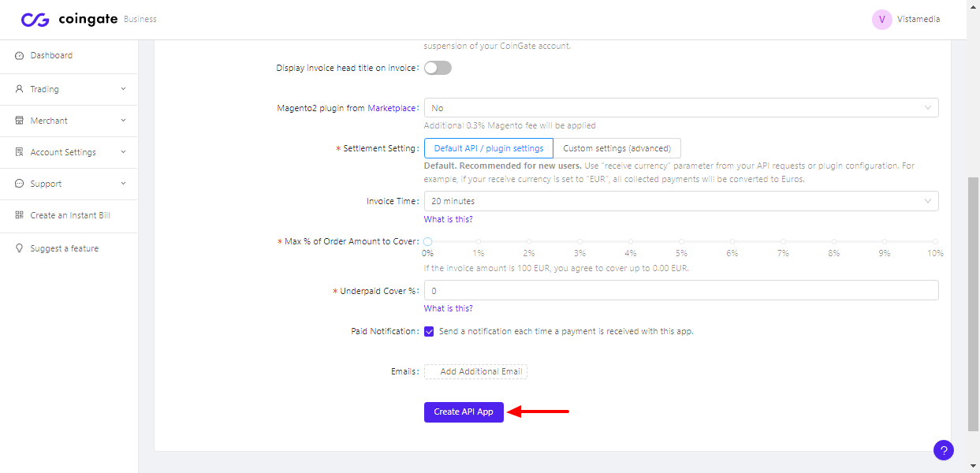The height and width of the screenshot is (473, 980).
Task: Open the Magento2 plugin dropdown
Action: coord(681,108)
